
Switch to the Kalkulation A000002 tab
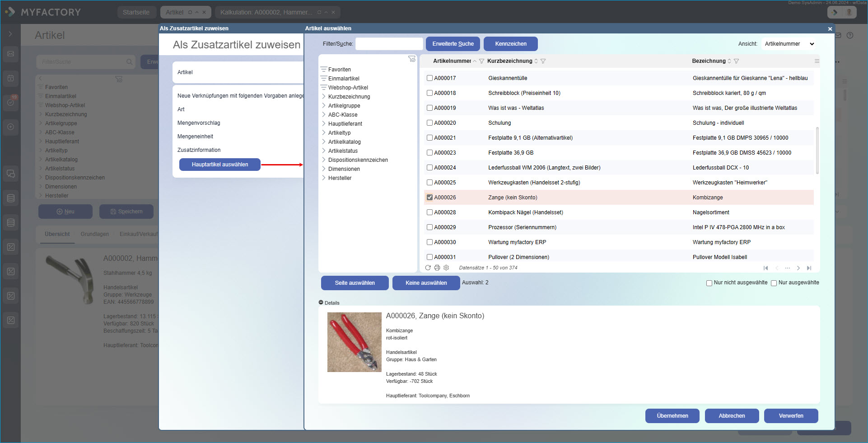[x=266, y=12]
